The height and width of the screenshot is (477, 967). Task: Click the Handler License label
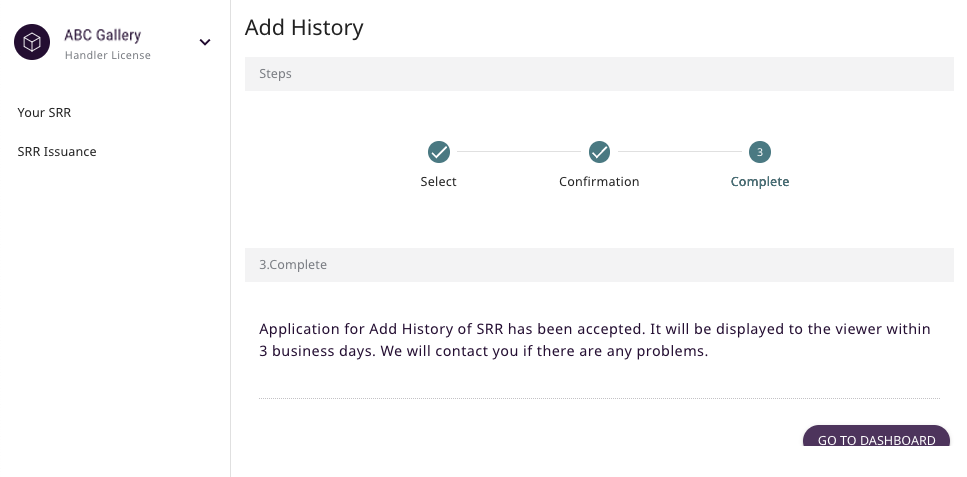tap(108, 55)
